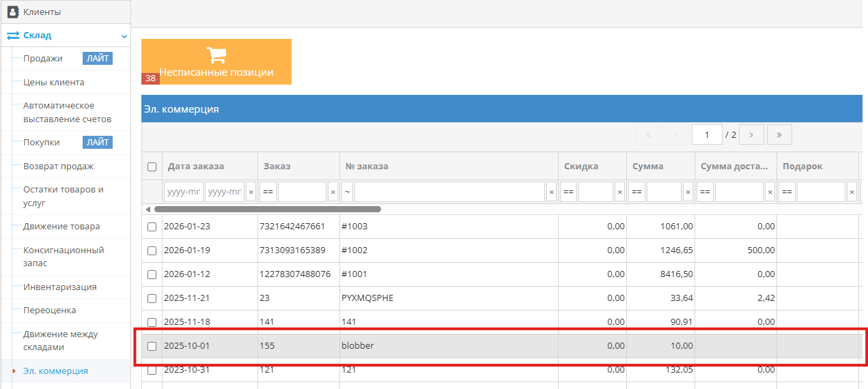Viewport: 868px width, 389px height.
Task: Sort by the Дата заказа column header
Action: 195,167
